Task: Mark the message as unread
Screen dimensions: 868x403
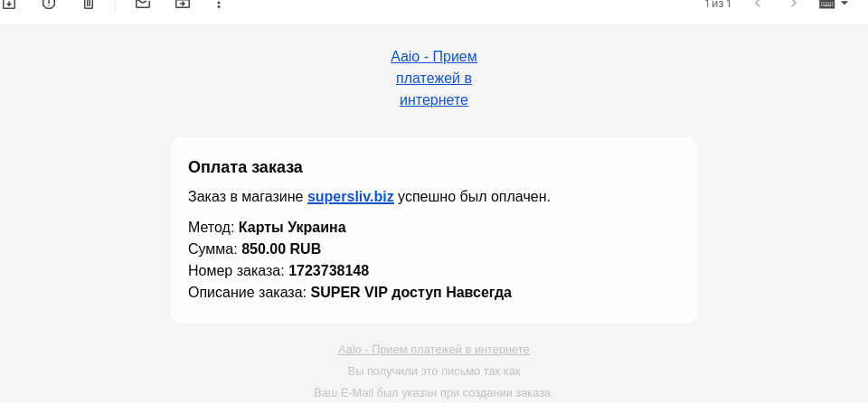Action: tap(143, 4)
